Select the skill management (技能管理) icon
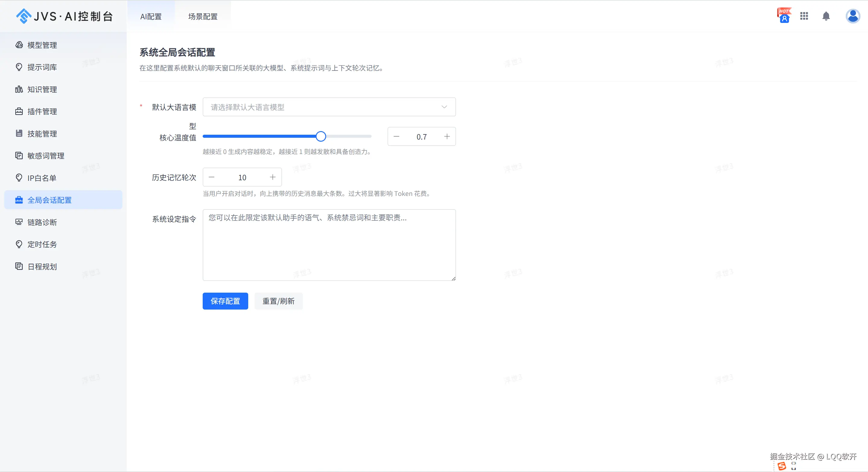This screenshot has width=868, height=472. point(19,133)
